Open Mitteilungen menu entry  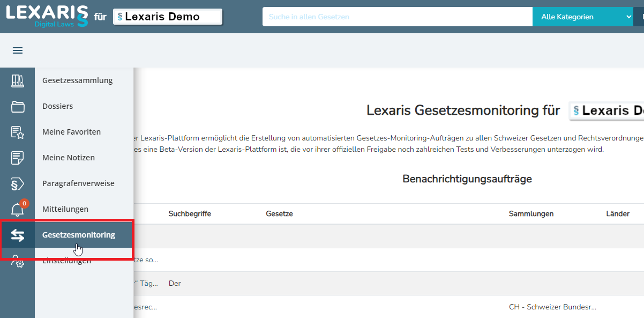65,209
